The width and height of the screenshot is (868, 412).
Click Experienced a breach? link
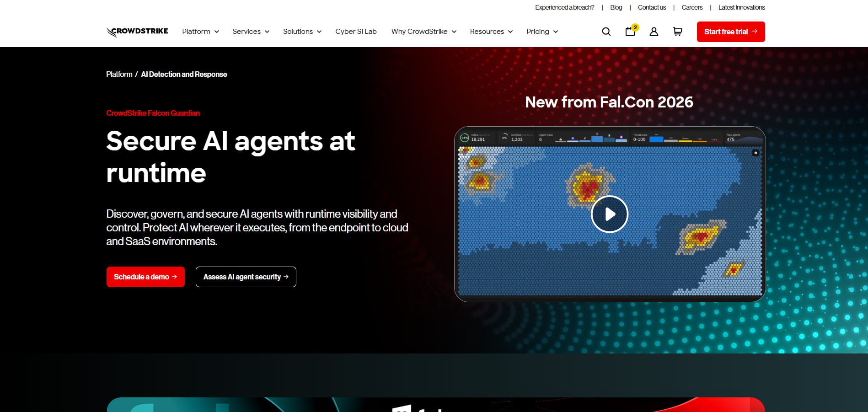[x=564, y=7]
